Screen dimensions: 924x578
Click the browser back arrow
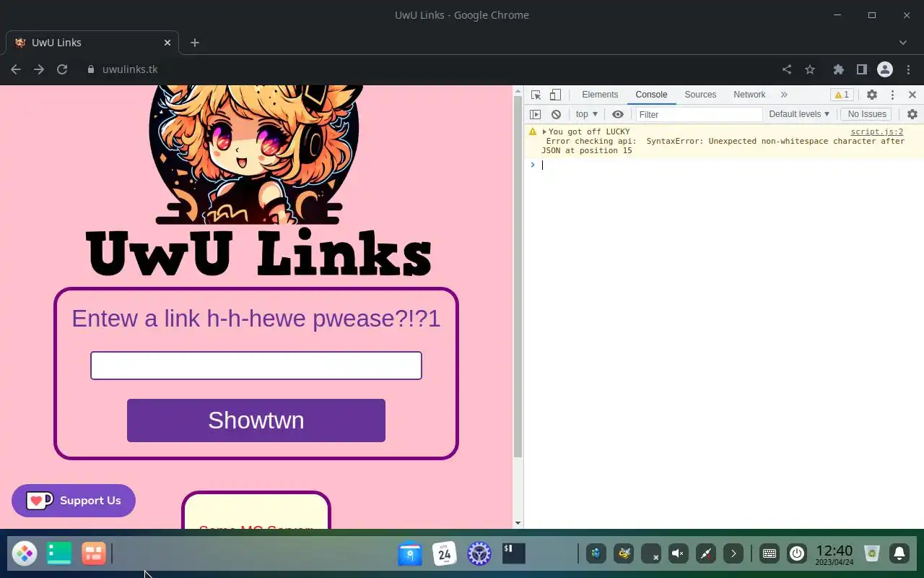(16, 69)
